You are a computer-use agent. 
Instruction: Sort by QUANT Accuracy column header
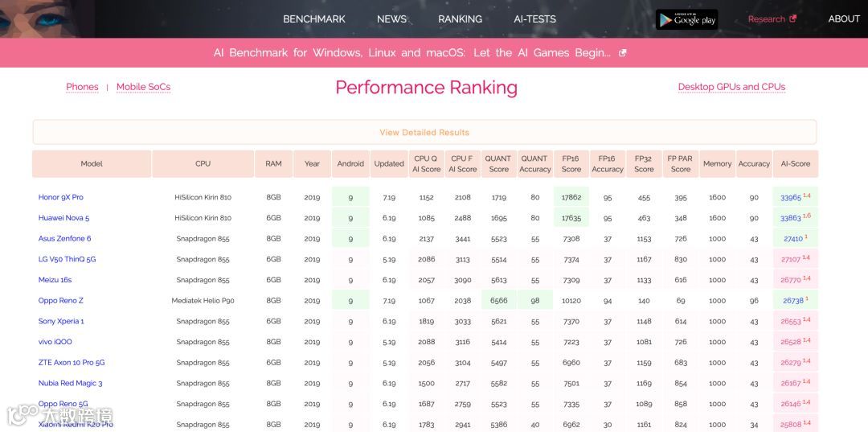[534, 164]
